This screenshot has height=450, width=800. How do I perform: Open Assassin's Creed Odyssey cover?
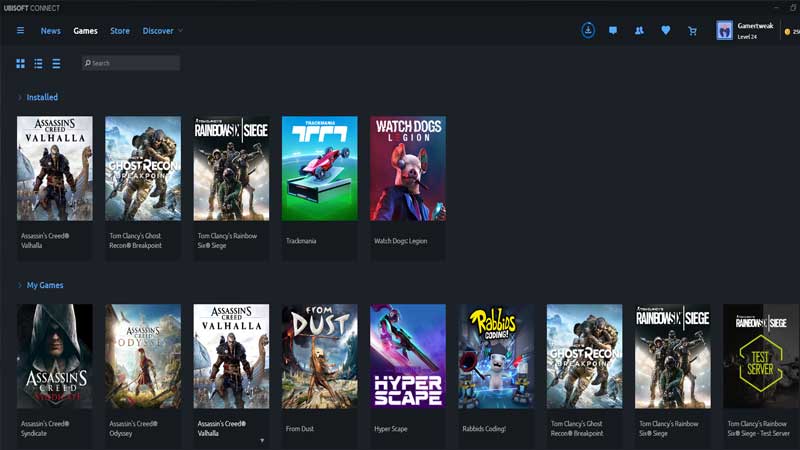pyautogui.click(x=143, y=356)
